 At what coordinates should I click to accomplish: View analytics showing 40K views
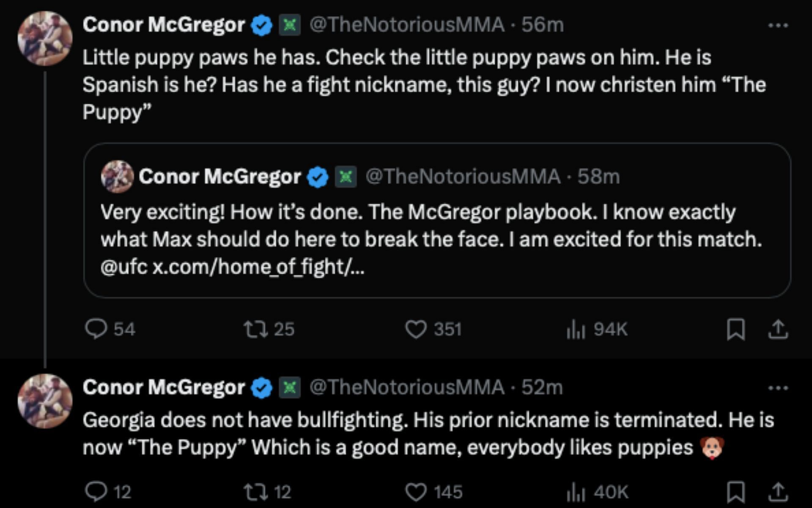(576, 492)
